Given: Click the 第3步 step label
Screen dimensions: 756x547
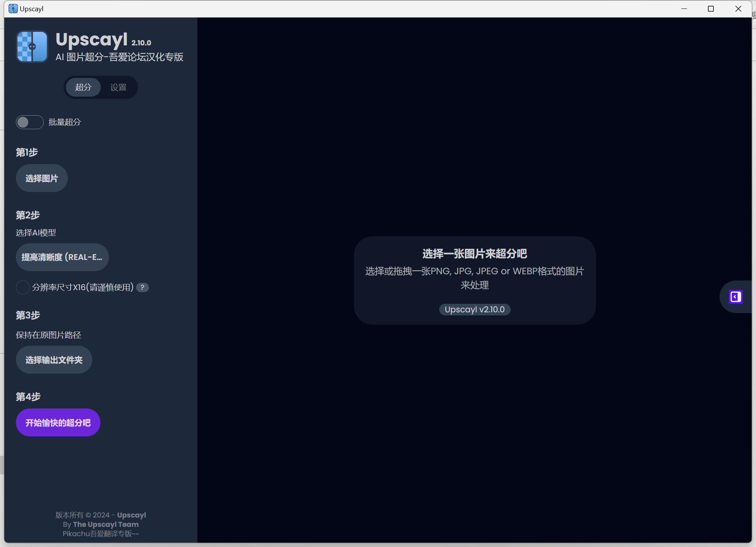Looking at the screenshot, I should (x=28, y=315).
